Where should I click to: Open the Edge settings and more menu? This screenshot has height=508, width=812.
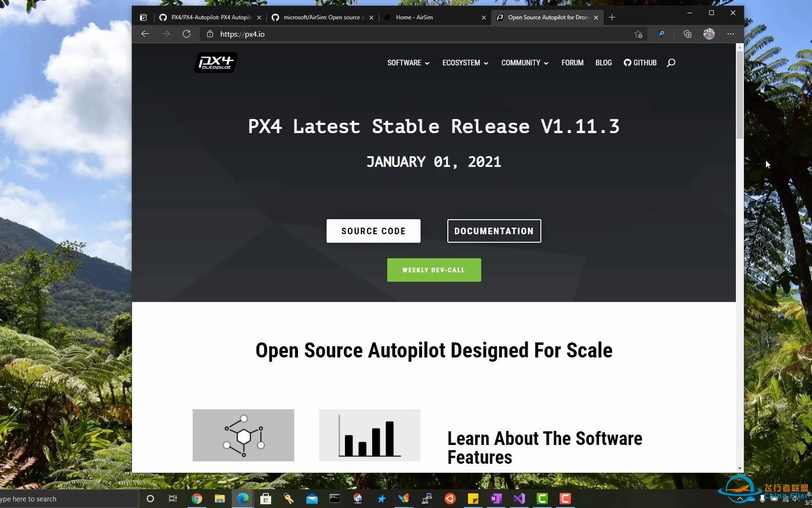pos(730,34)
